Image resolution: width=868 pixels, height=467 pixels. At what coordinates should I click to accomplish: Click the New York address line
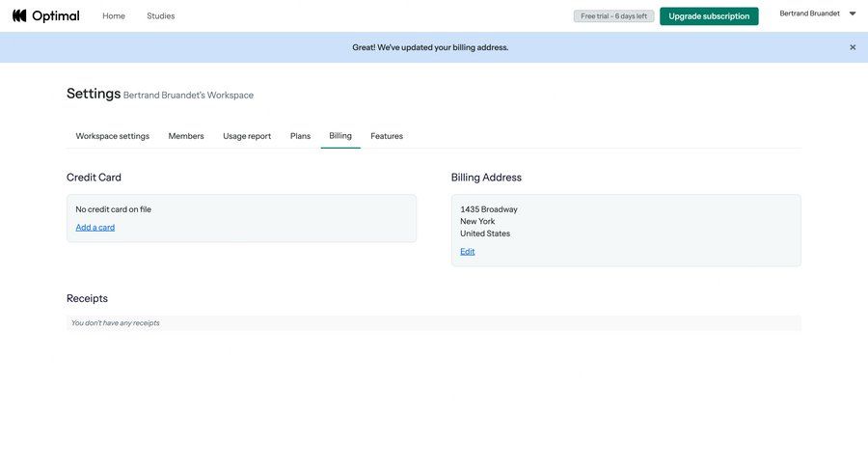pos(477,222)
